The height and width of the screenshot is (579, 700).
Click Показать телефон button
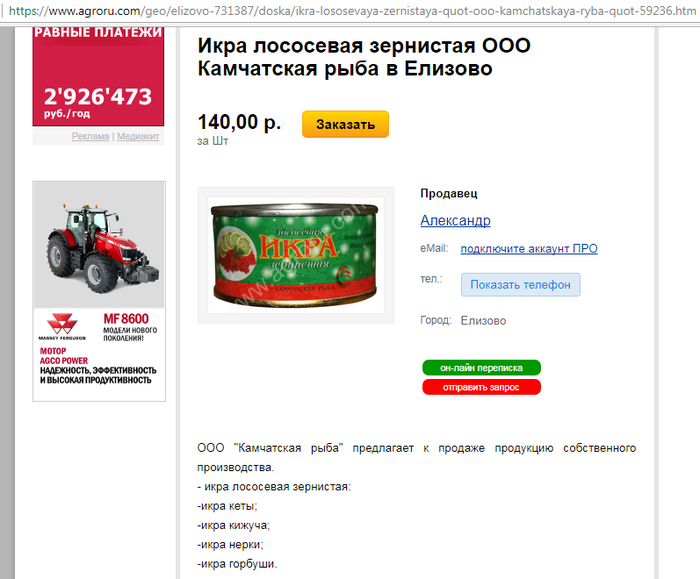[x=521, y=285]
